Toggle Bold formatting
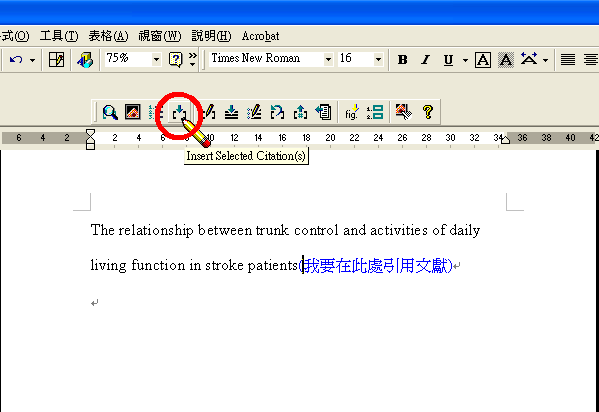 point(402,60)
